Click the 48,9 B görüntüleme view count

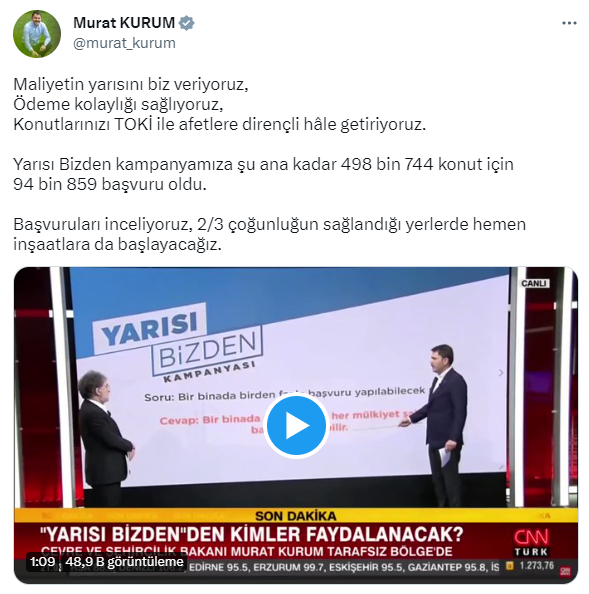click(x=124, y=561)
